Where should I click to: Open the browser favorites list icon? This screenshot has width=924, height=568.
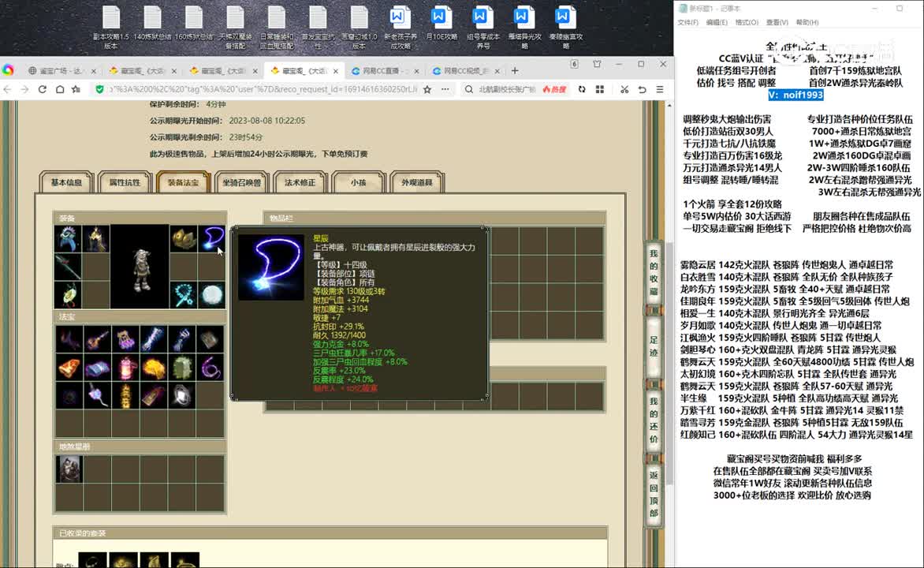point(76,89)
